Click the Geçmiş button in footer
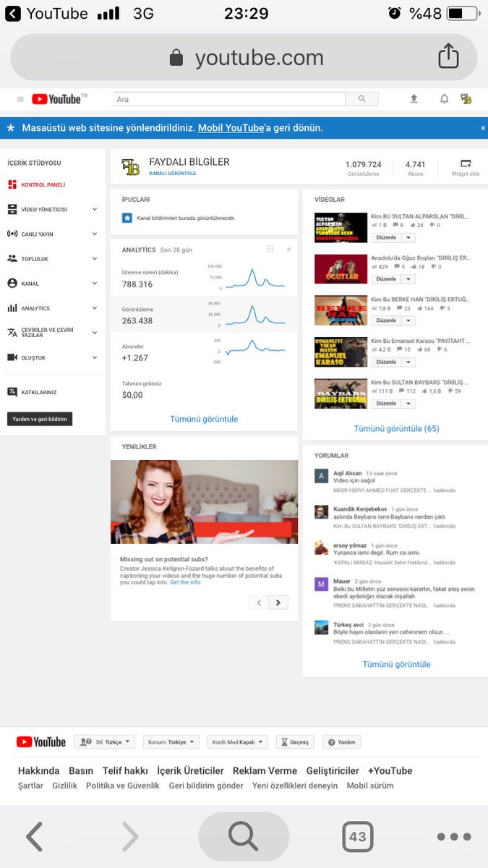Viewport: 488px width, 868px height. pos(296,742)
